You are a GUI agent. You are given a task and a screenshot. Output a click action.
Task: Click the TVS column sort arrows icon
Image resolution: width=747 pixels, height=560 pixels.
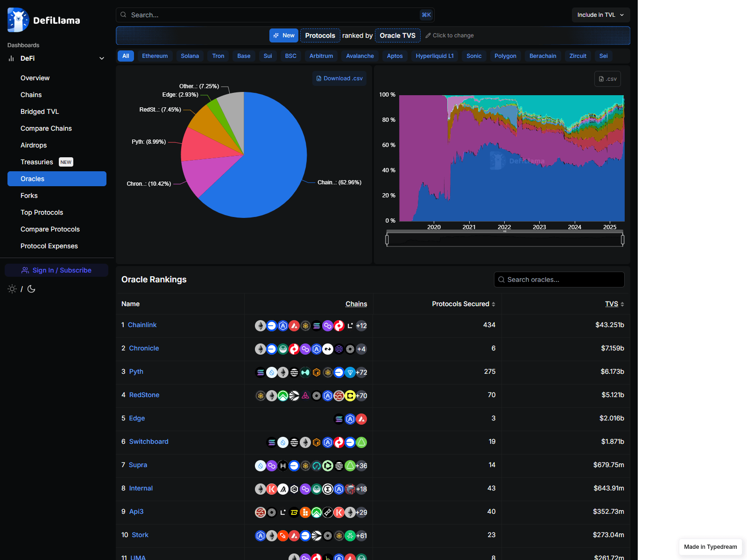(622, 304)
